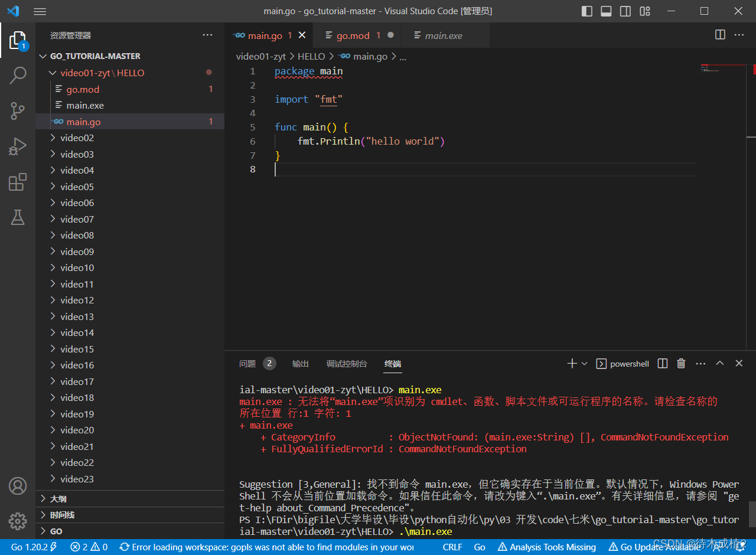This screenshot has width=756, height=555.
Task: Click the Analysis Tools Missing warning
Action: click(x=547, y=547)
